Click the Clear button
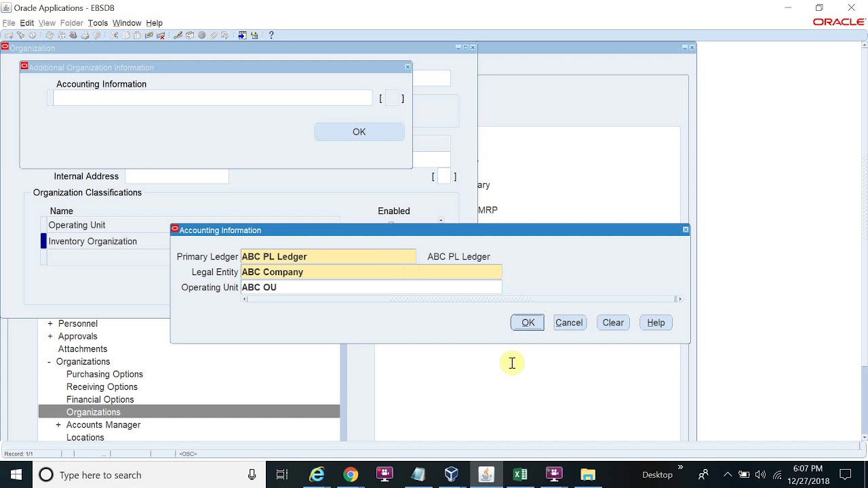The height and width of the screenshot is (488, 868). click(613, 323)
